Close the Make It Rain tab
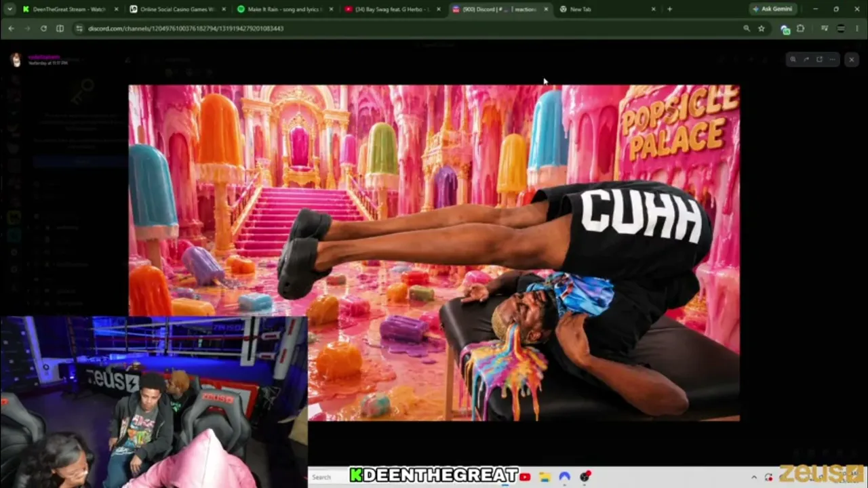The width and height of the screenshot is (868, 488). pos(331,9)
